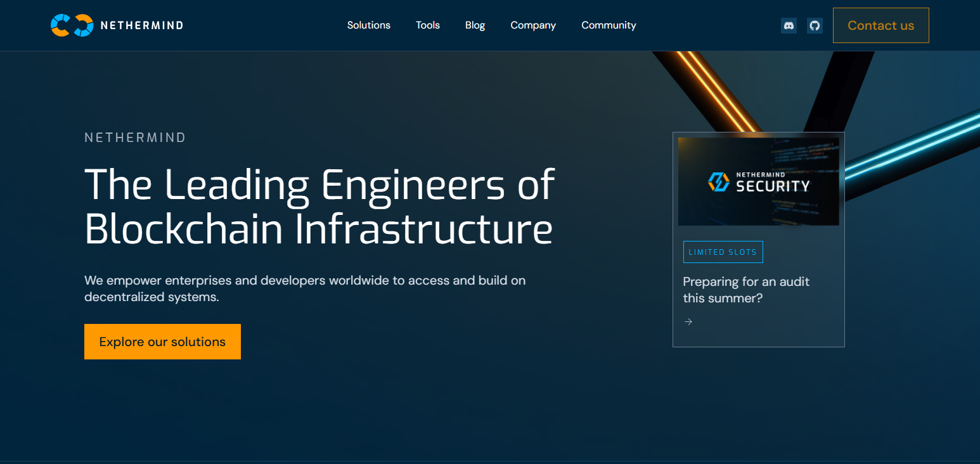
Task: Open the Community menu
Action: 609,25
